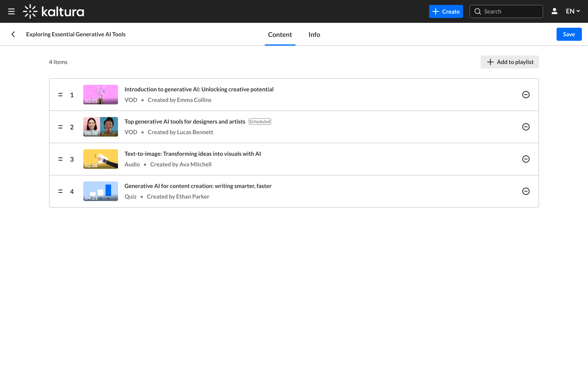Click the Add to playlist button

(x=510, y=62)
